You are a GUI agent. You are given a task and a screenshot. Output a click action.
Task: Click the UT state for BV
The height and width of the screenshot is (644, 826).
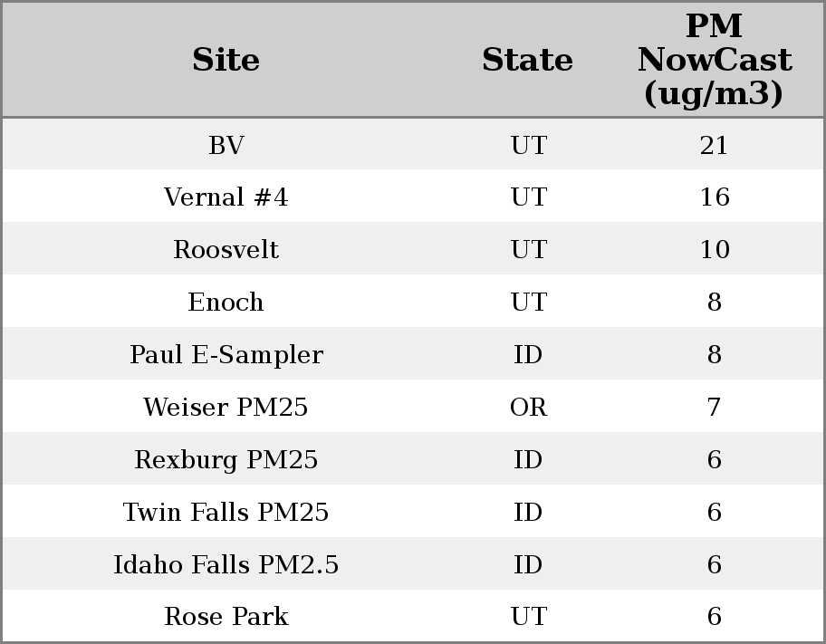[x=528, y=145]
